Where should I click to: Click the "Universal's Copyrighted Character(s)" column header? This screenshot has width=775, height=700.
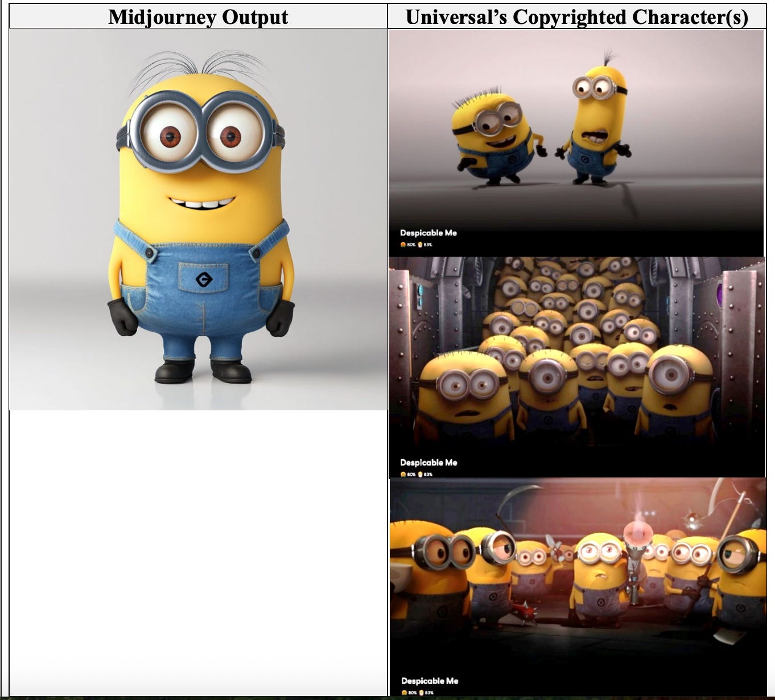point(576,17)
